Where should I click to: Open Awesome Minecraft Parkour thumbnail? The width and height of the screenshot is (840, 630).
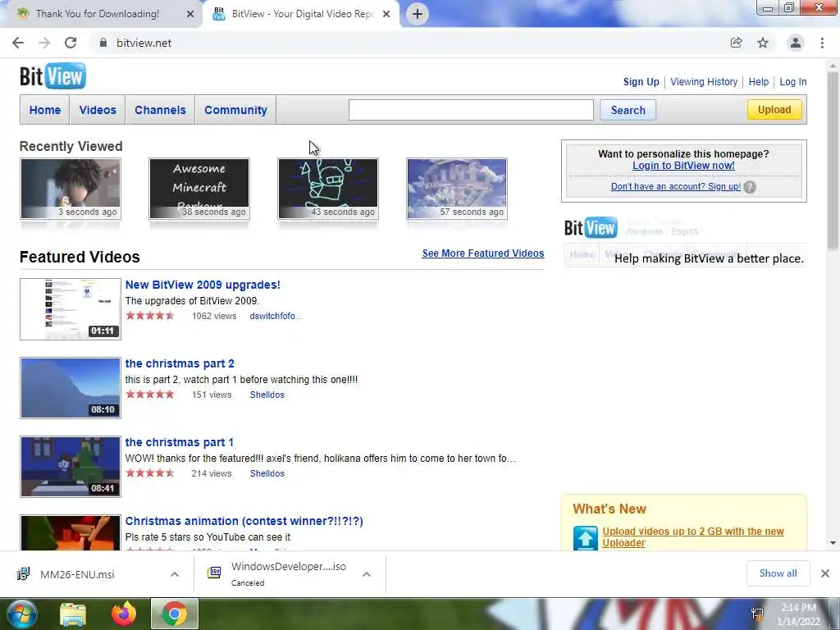click(x=199, y=189)
